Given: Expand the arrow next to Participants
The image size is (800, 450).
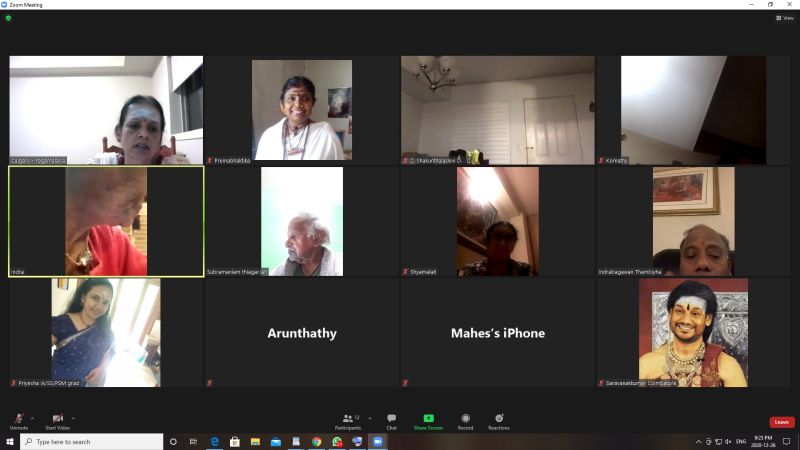Looking at the screenshot, I should (x=370, y=417).
